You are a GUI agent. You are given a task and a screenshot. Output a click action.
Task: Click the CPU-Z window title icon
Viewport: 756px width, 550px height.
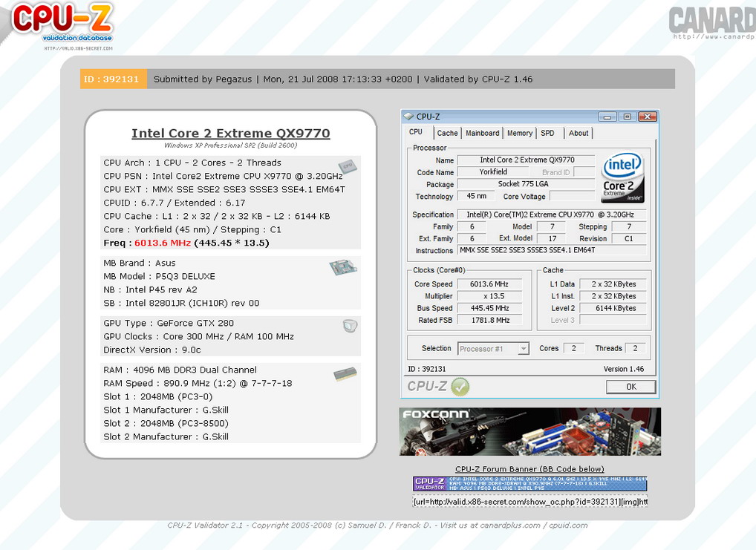click(408, 117)
